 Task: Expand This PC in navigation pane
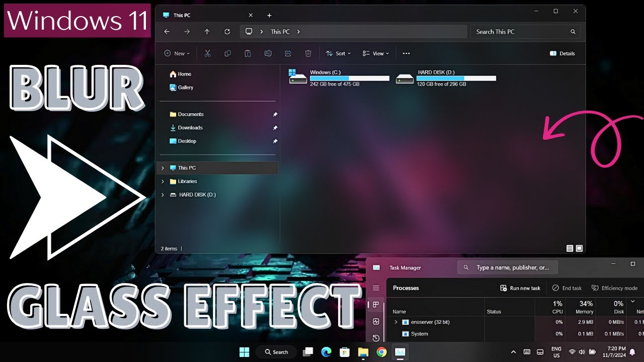tap(163, 168)
